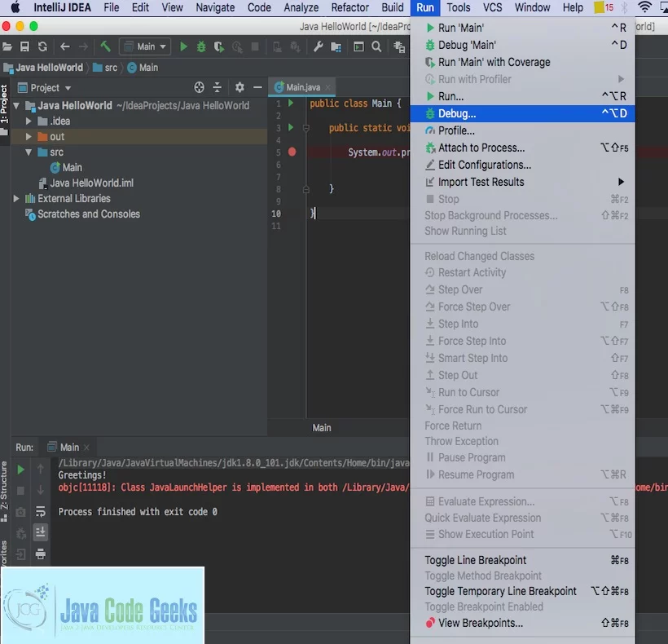Choose Debug 'Main' menu item
The width and height of the screenshot is (668, 644).
522,45
